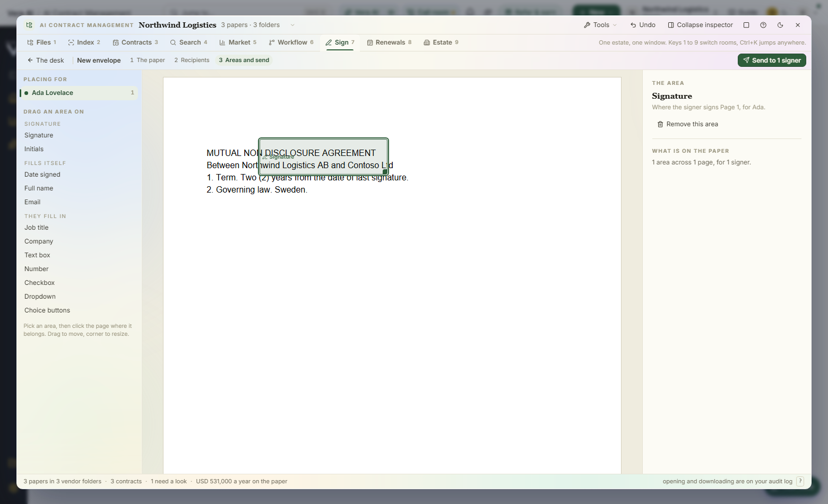828x504 pixels.
Task: Click 'USD 531,000 a year on the paper'
Action: pyautogui.click(x=241, y=482)
